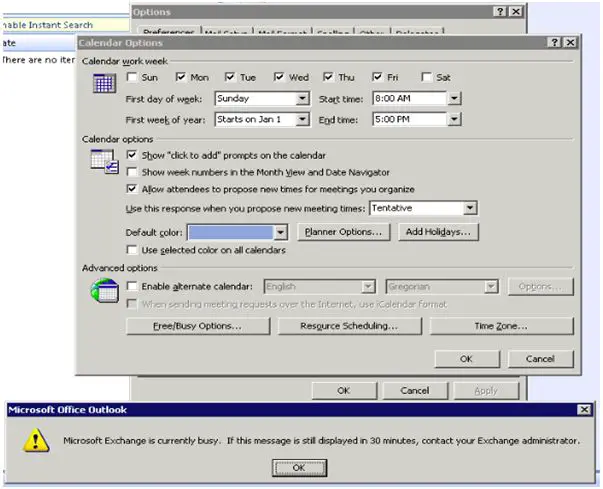Viewport: 603px width, 489px height.
Task: Close the Calendar Options dialog with X
Action: click(570, 42)
